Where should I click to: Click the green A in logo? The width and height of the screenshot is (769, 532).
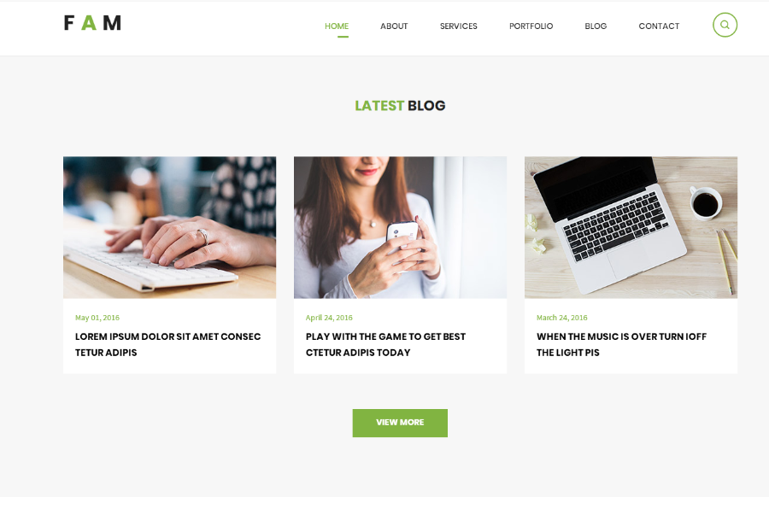tap(89, 23)
